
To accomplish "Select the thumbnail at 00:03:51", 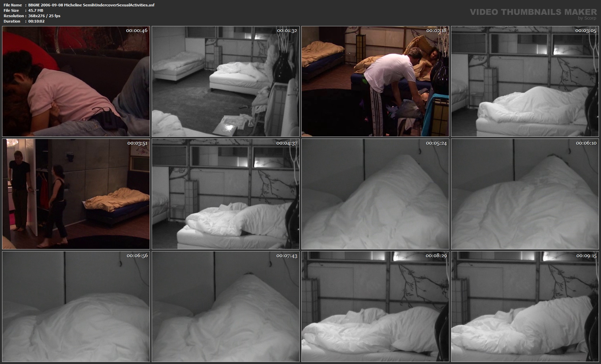I will [76, 194].
